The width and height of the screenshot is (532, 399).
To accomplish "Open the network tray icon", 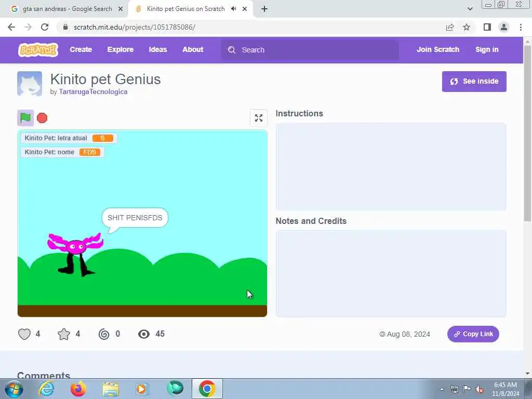I will pyautogui.click(x=454, y=390).
